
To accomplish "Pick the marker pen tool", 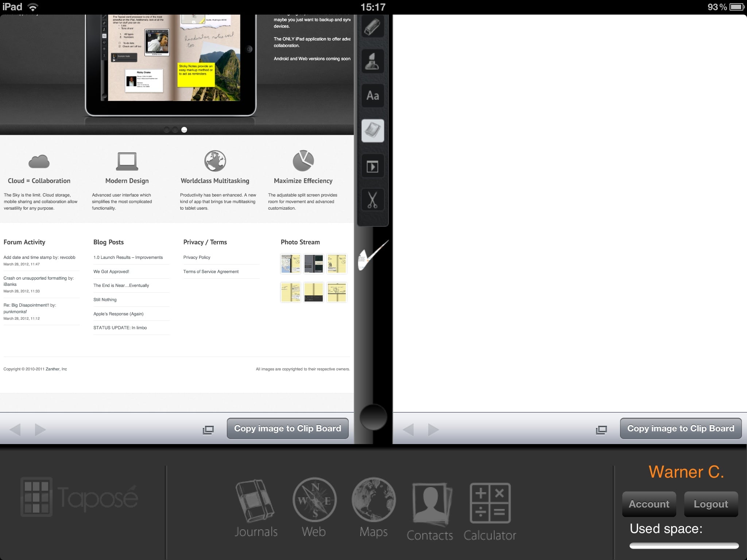I will 372,61.
